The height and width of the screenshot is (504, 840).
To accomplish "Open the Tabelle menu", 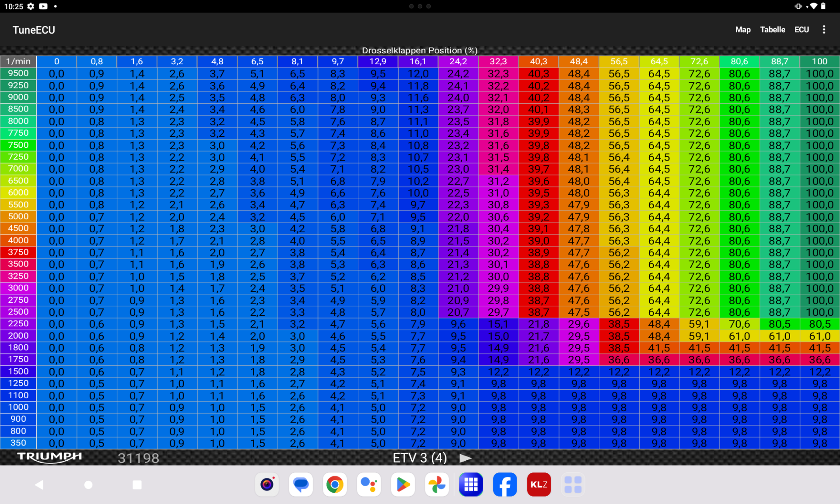I will click(772, 30).
